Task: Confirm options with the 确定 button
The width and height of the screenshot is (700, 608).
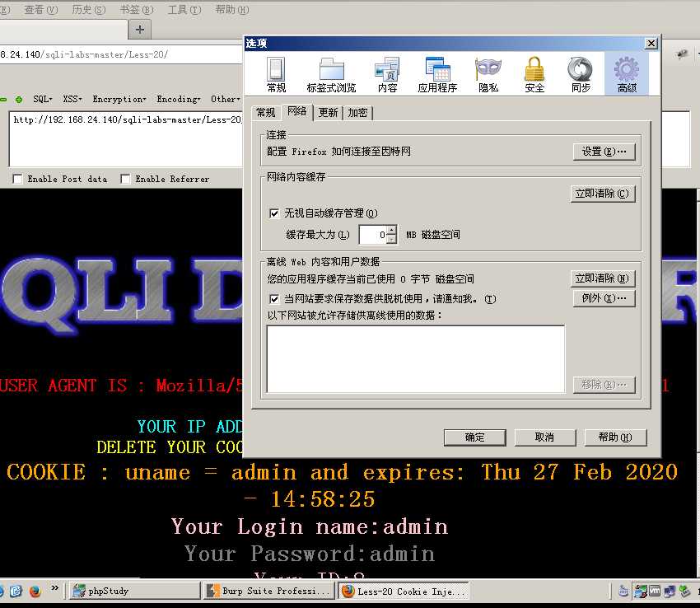Action: 474,437
